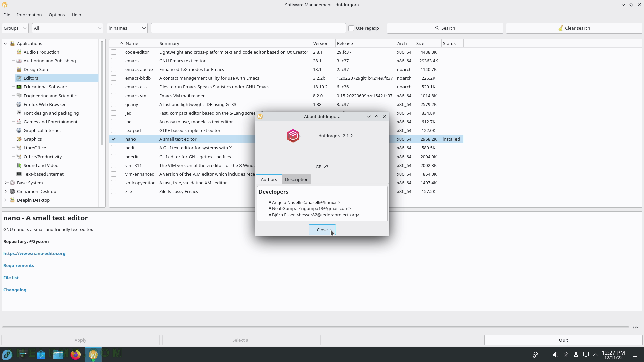644x362 pixels.
Task: Open the File list link
Action: (11, 278)
